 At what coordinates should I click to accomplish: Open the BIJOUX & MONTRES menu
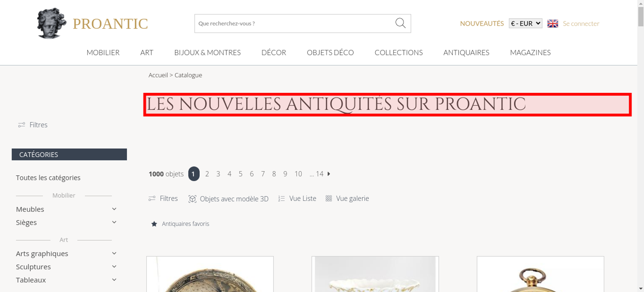click(207, 52)
